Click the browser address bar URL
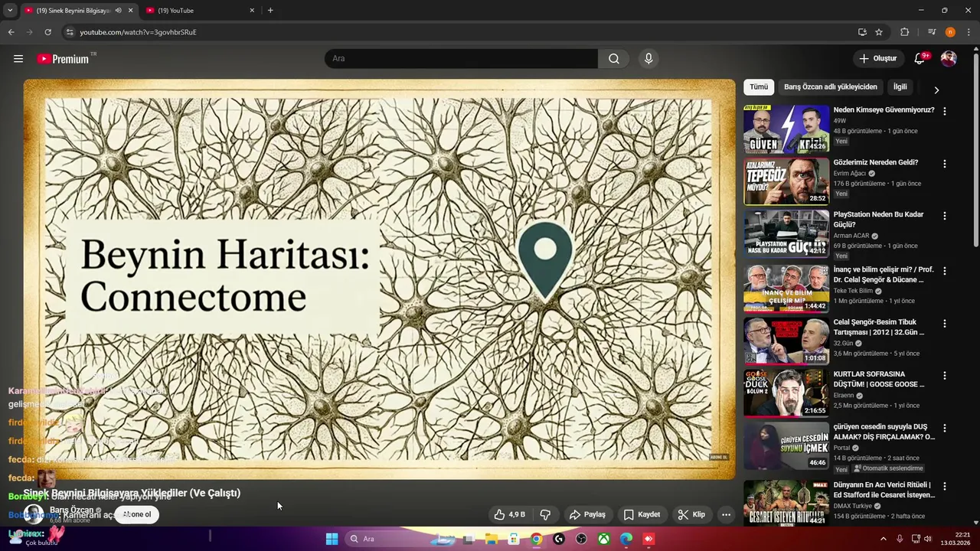Viewport: 980px width, 551px height. click(x=138, y=32)
